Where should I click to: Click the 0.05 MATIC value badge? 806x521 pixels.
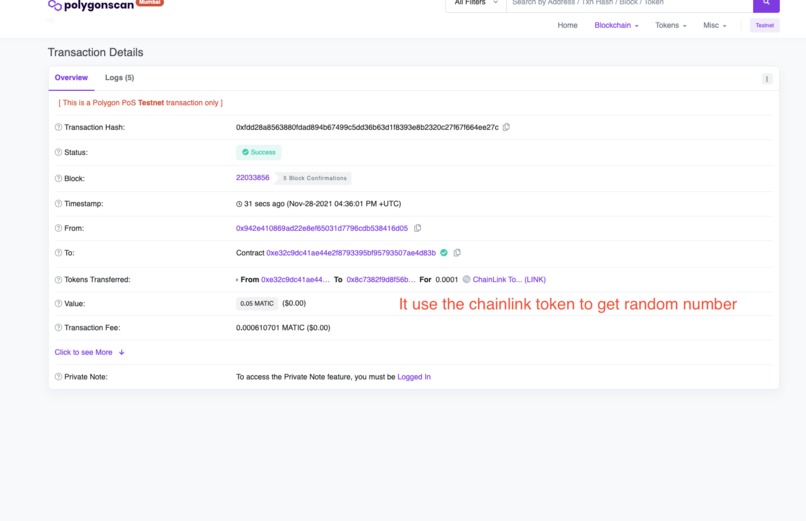[x=257, y=304]
